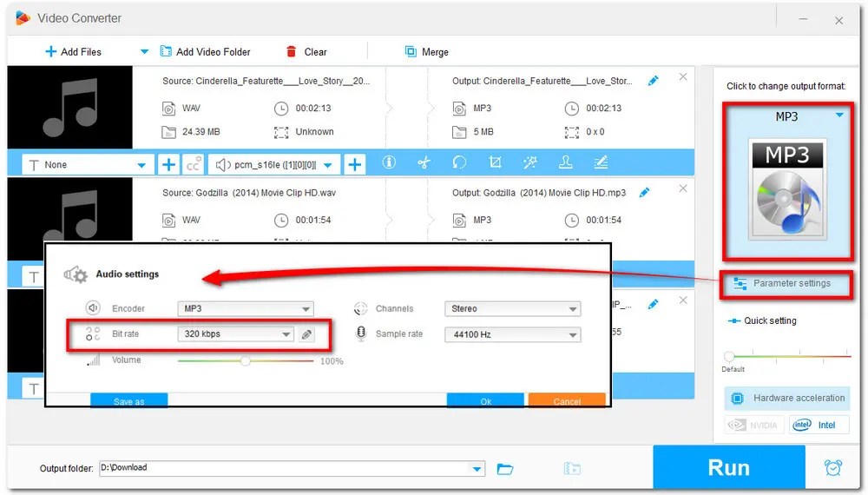
Task: Clear the file list
Action: tap(306, 52)
